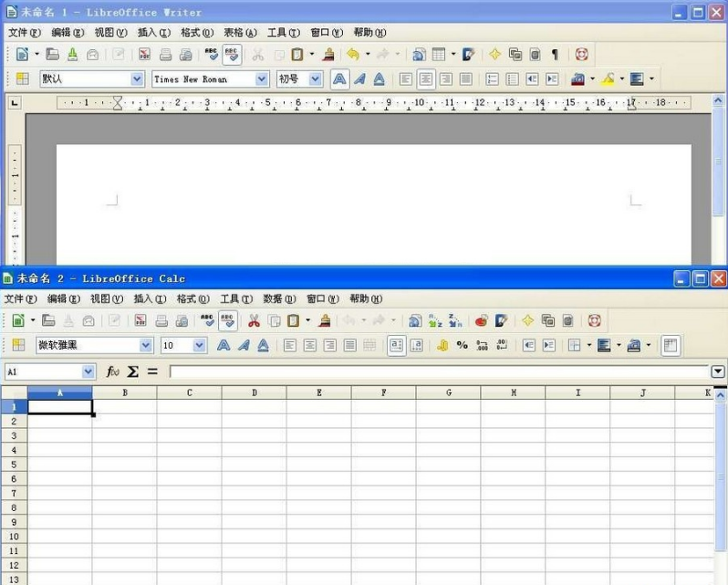728x585 pixels.
Task: Open 插入 menu in Calc
Action: [150, 298]
